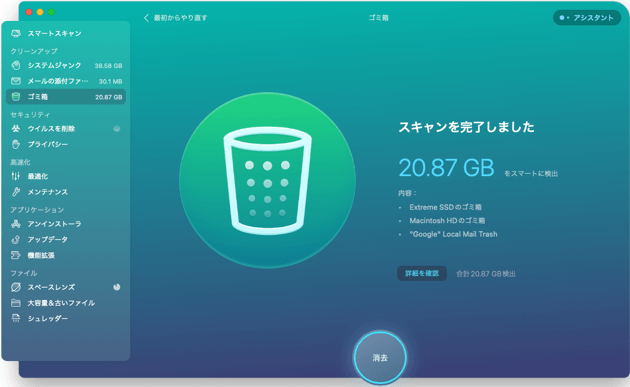The height and width of the screenshot is (387, 630).
Task: Click the アンインストーラ icon
Action: point(16,223)
